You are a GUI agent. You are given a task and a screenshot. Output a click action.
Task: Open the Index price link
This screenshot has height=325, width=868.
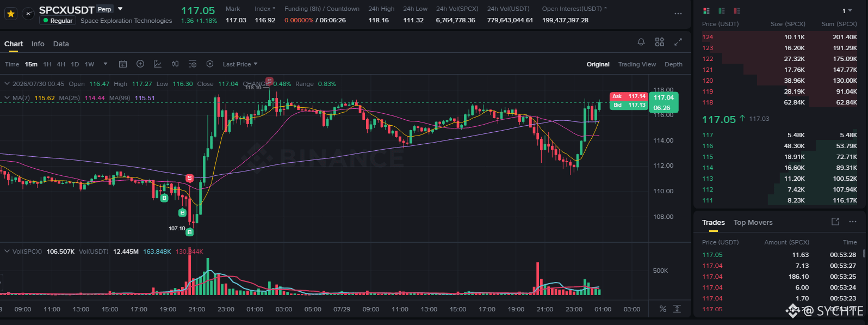click(x=265, y=9)
